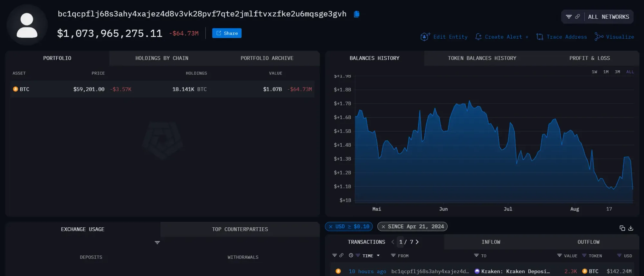Toggle TIME sort dropdown arrow
This screenshot has height=276, width=644.
point(378,256)
